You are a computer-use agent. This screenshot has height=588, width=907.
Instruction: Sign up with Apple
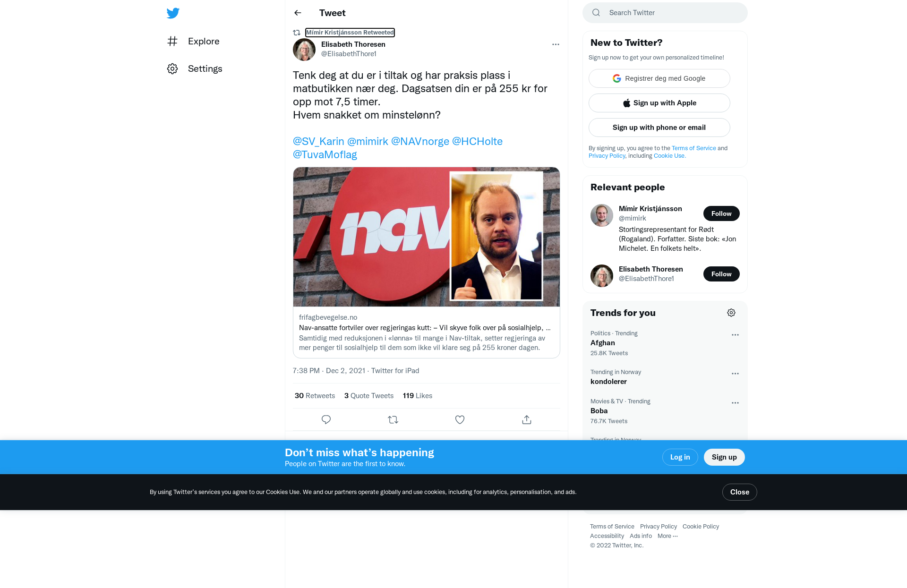(659, 103)
